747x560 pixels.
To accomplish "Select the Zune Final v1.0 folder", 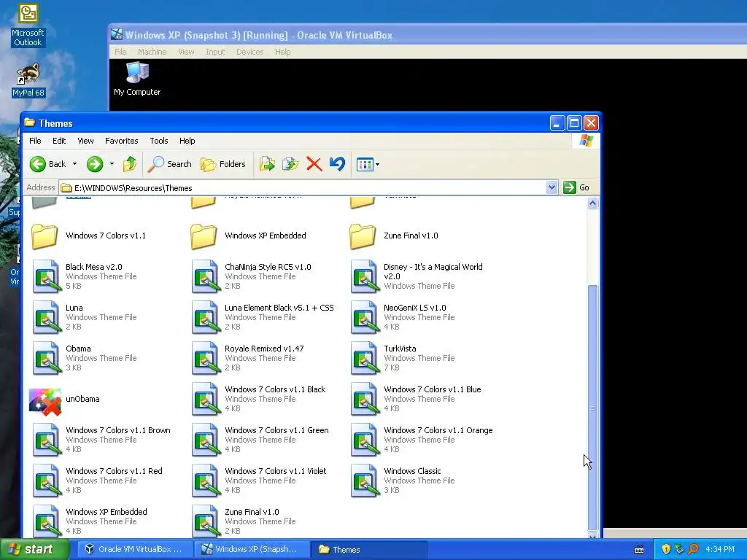I will [393, 236].
